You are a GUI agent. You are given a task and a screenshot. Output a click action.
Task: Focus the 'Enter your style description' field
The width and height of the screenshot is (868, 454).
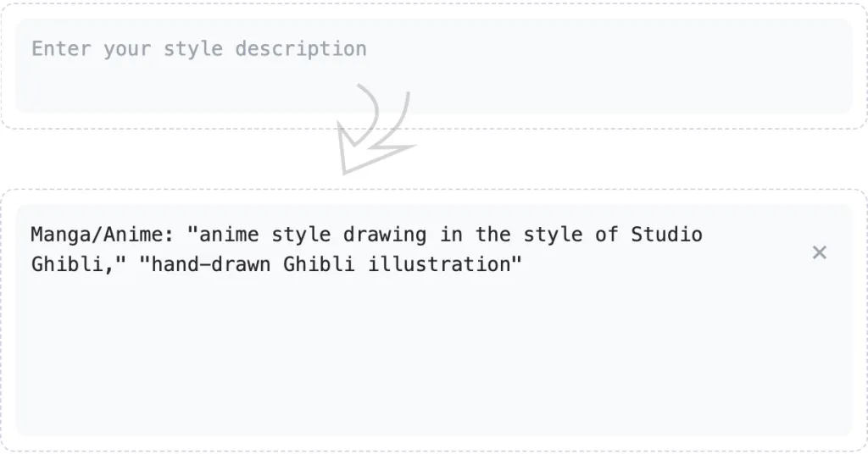(433, 66)
